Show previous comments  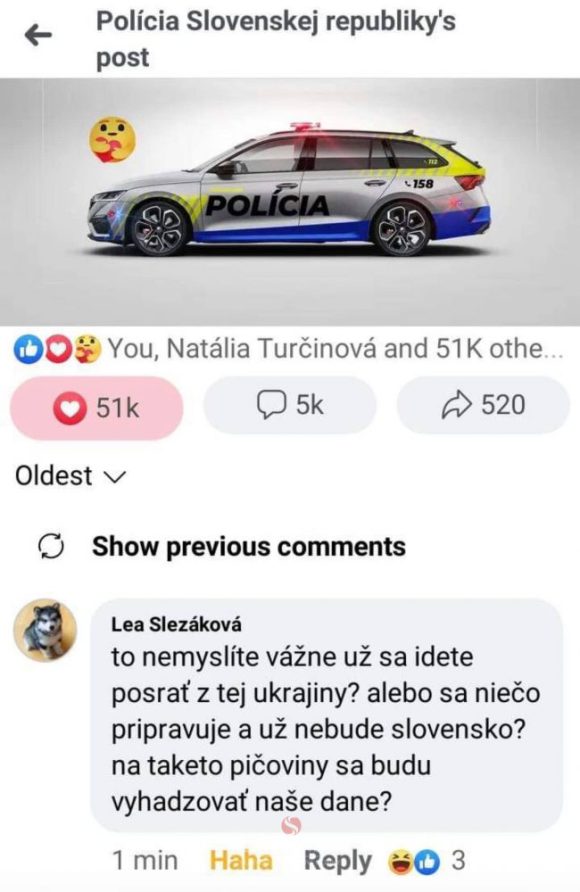[249, 547]
